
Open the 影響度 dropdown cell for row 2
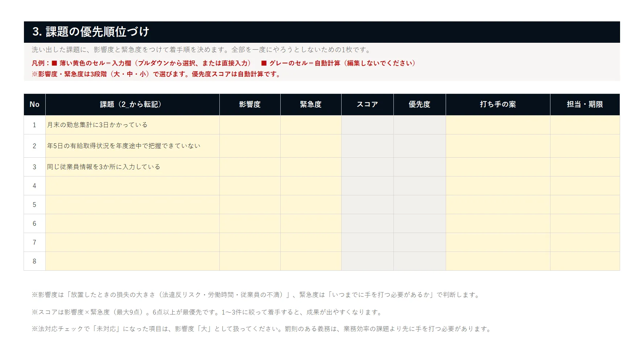pos(250,146)
